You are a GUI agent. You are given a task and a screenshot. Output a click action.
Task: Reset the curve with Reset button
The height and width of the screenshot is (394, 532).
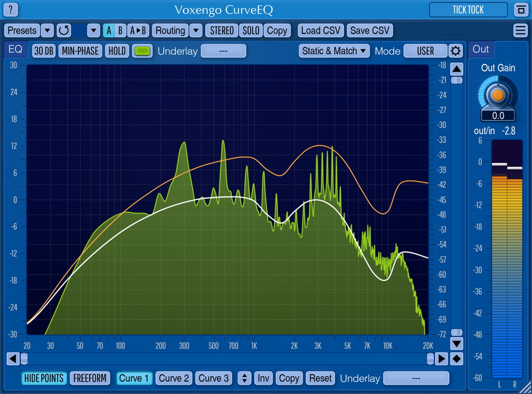[320, 378]
